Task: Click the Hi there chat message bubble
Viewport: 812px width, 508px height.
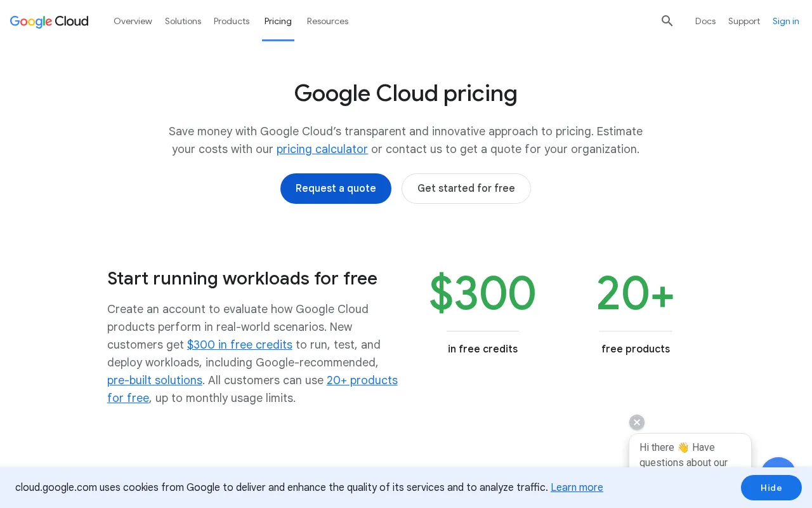Action: click(x=690, y=452)
